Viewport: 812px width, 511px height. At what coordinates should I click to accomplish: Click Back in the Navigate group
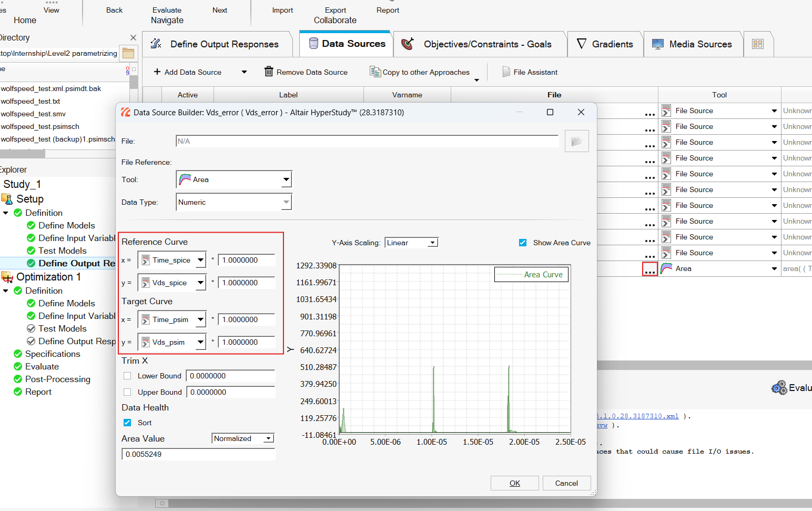pos(114,10)
